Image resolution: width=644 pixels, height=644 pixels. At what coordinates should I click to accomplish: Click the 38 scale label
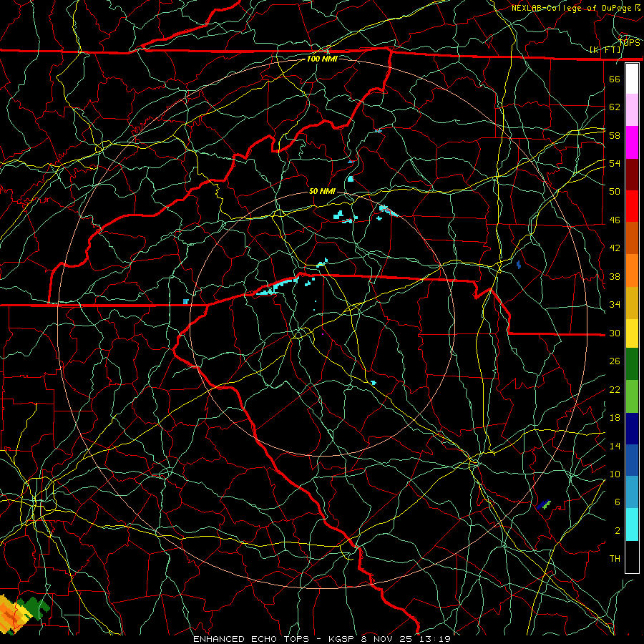click(615, 276)
